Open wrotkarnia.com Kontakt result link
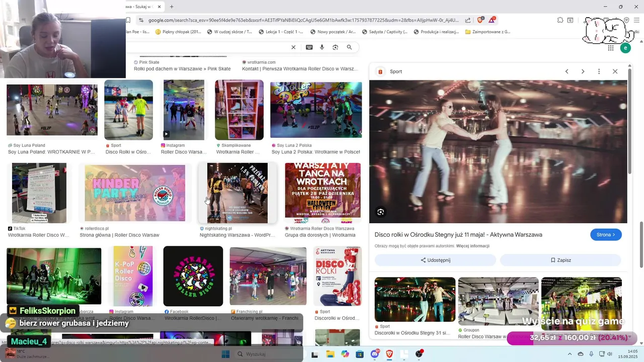 point(300,69)
